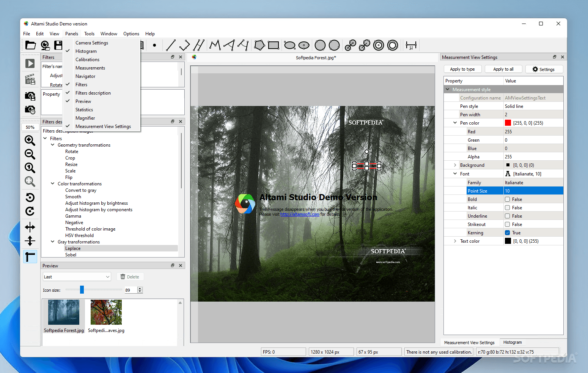
Task: Click the video clapperboard save icon
Action: pyautogui.click(x=30, y=79)
